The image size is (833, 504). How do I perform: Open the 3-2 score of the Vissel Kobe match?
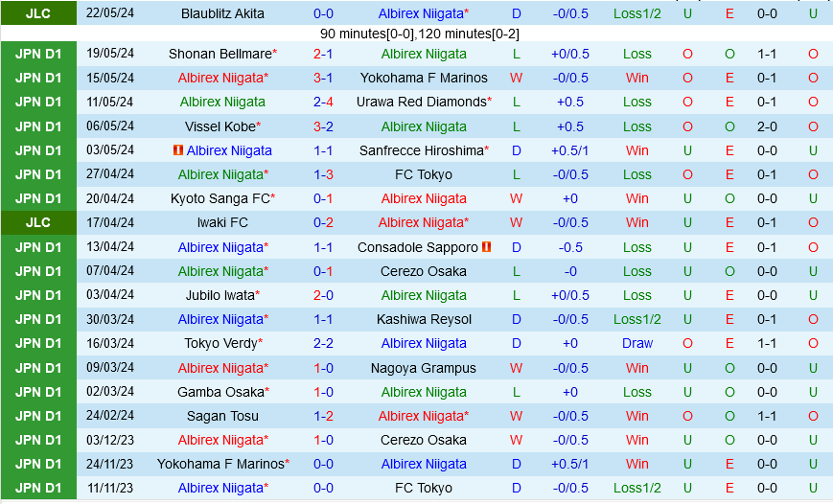pos(323,126)
